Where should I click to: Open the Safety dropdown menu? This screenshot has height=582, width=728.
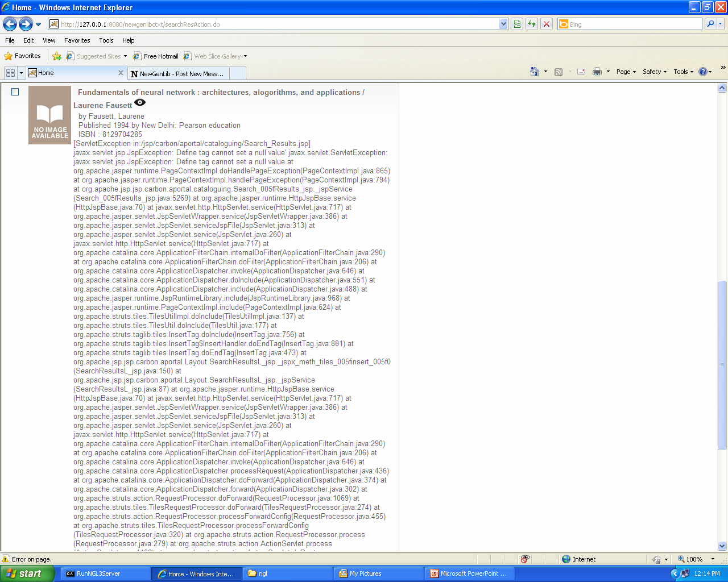654,72
